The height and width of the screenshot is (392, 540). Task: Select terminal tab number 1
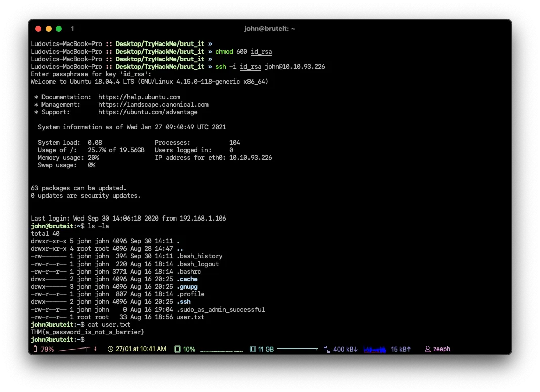(x=72, y=29)
